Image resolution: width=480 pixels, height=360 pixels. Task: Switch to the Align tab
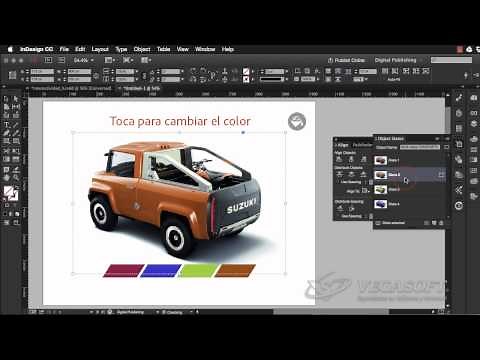(x=342, y=145)
